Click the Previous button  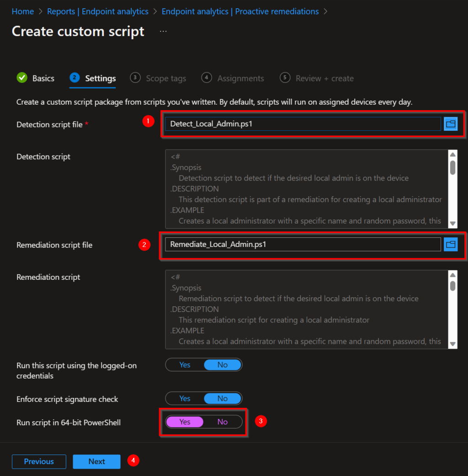point(39,461)
